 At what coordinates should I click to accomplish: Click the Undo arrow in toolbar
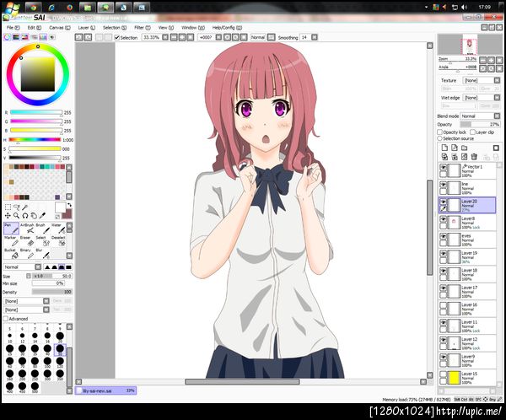[x=78, y=37]
